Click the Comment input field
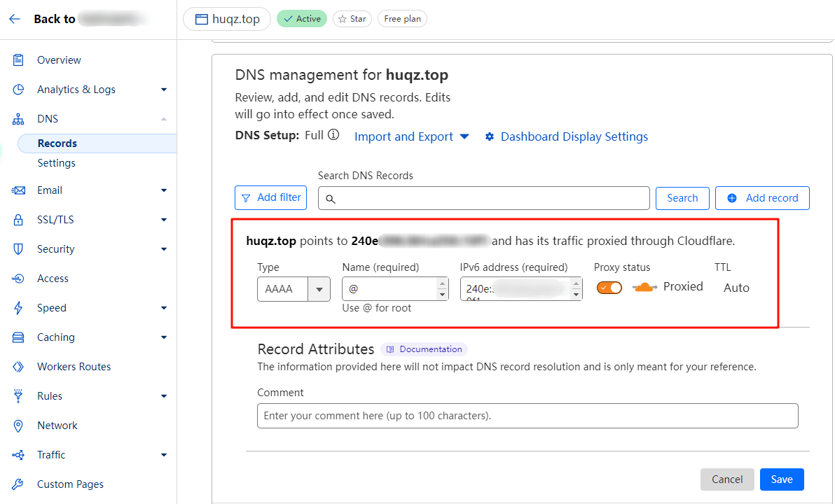Image resolution: width=835 pixels, height=504 pixels. pos(527,416)
